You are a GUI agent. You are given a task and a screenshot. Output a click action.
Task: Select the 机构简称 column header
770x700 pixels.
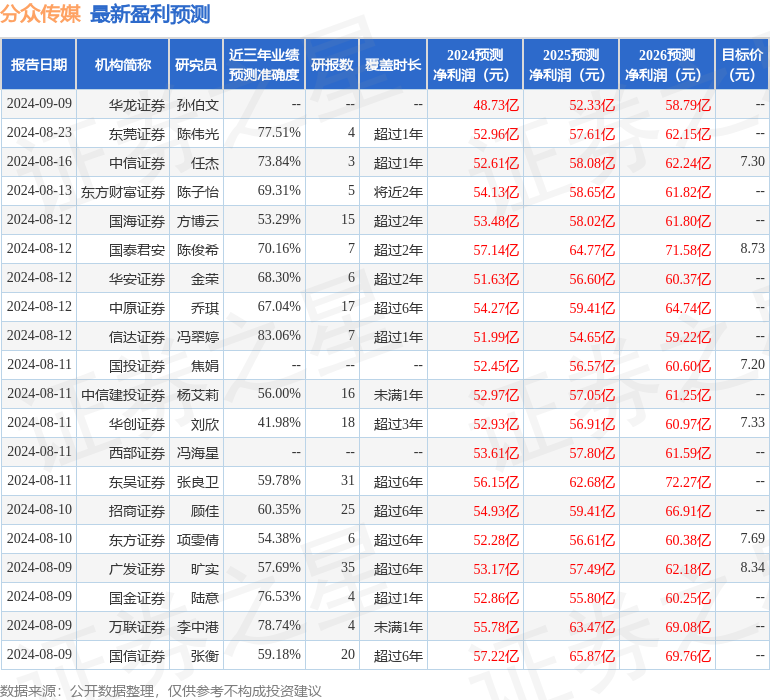click(x=123, y=65)
